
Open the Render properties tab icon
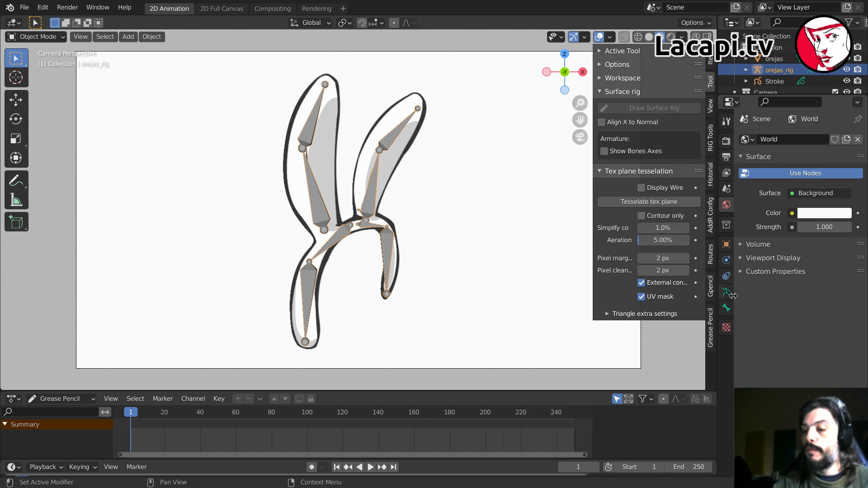pyautogui.click(x=726, y=141)
